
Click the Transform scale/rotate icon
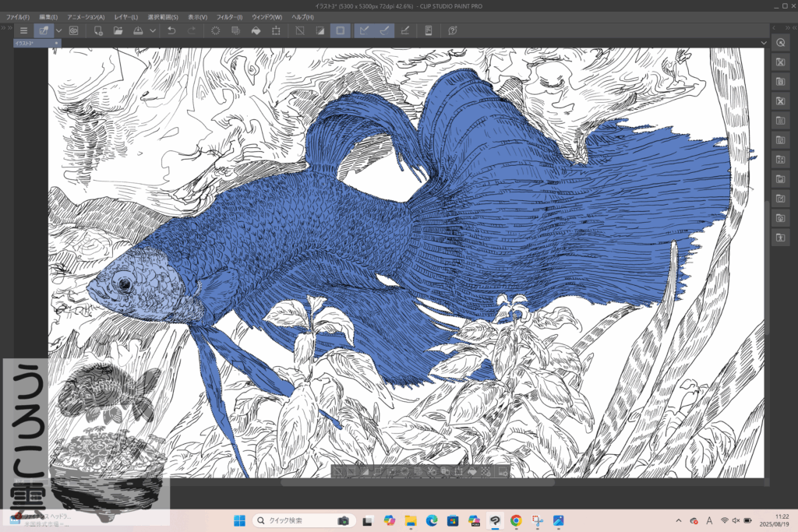tap(276, 30)
